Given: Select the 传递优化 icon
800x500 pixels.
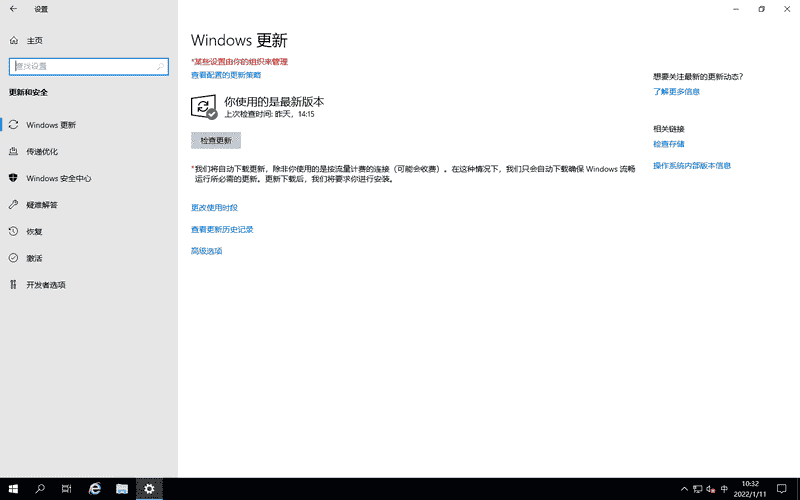Looking at the screenshot, I should 14,151.
